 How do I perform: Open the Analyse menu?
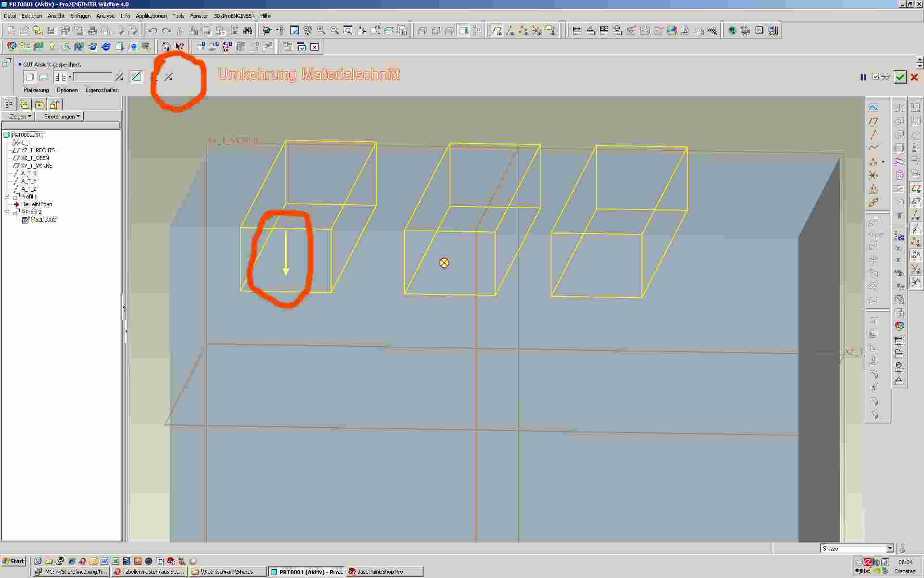click(x=105, y=16)
